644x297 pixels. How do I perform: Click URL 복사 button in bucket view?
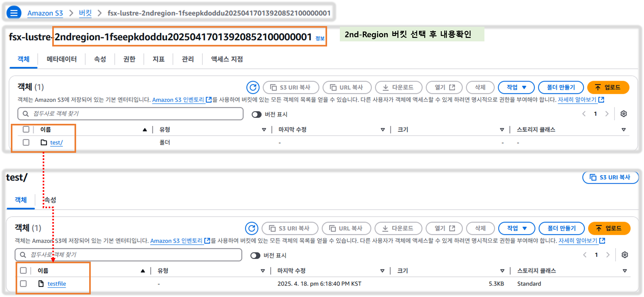tap(347, 87)
